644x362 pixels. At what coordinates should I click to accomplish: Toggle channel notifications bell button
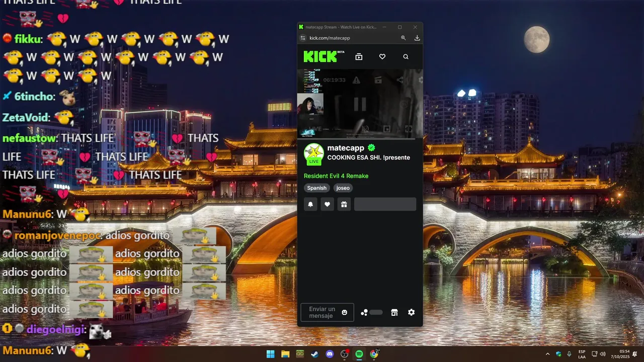[310, 204]
